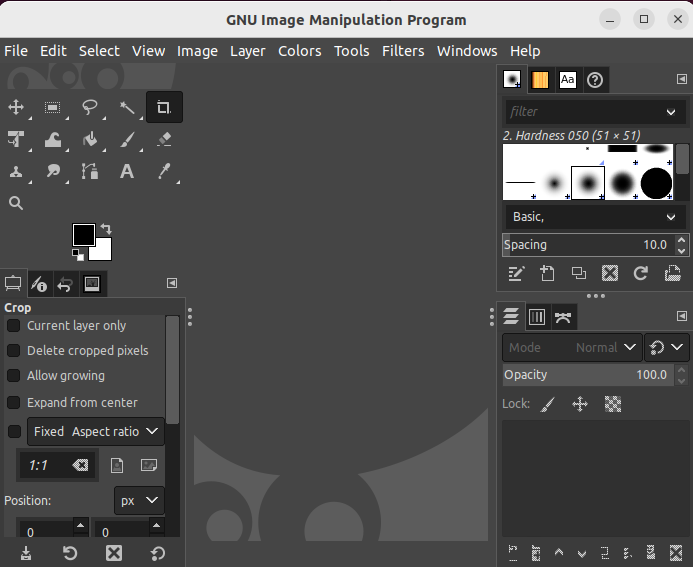Select the Color Picker tool

pyautogui.click(x=164, y=171)
